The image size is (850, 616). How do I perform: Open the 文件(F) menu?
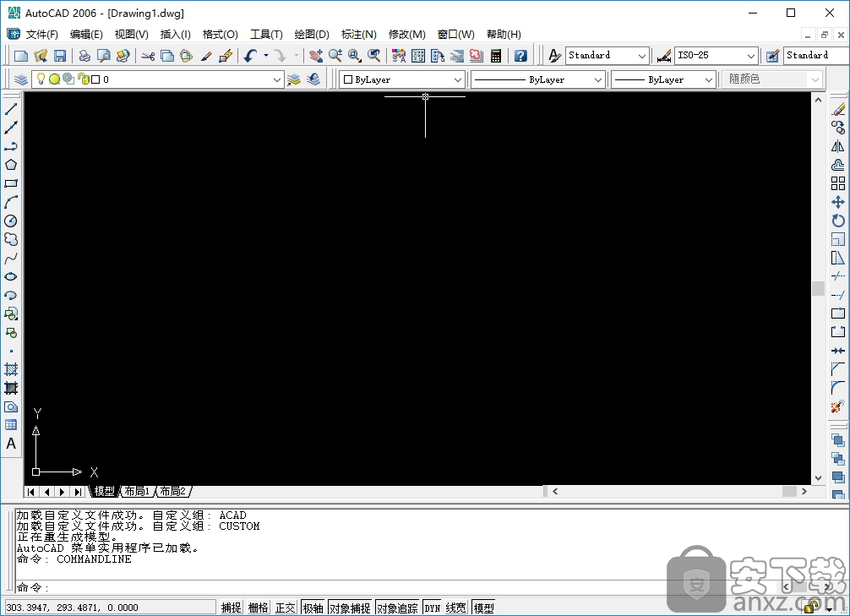click(x=41, y=34)
